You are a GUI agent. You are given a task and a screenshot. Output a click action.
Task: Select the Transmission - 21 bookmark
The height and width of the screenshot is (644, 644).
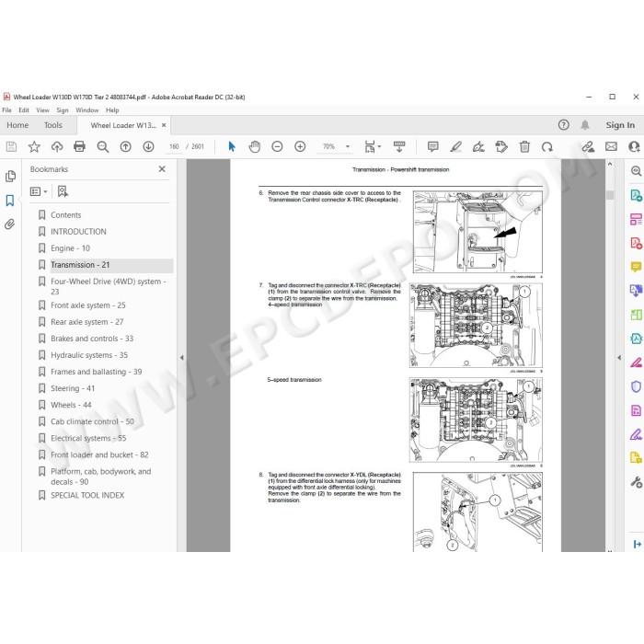[80, 265]
